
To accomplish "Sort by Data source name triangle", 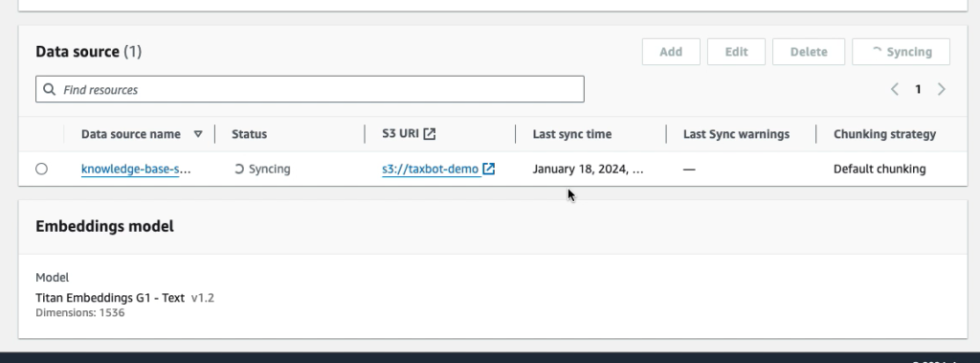I will 198,134.
